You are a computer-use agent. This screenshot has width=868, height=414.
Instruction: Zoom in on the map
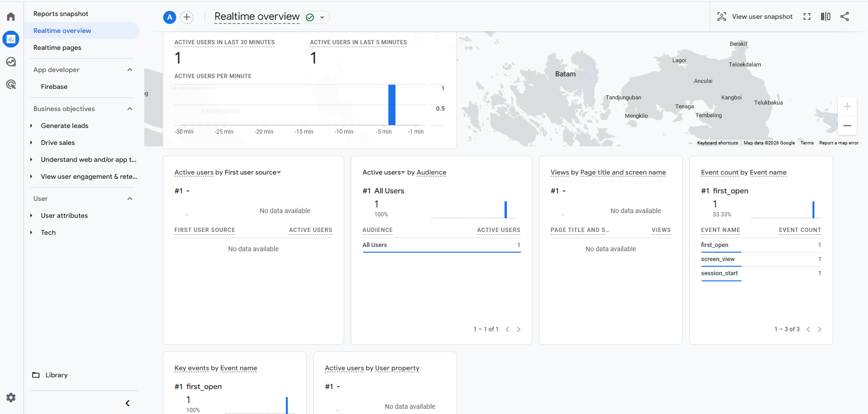point(847,106)
